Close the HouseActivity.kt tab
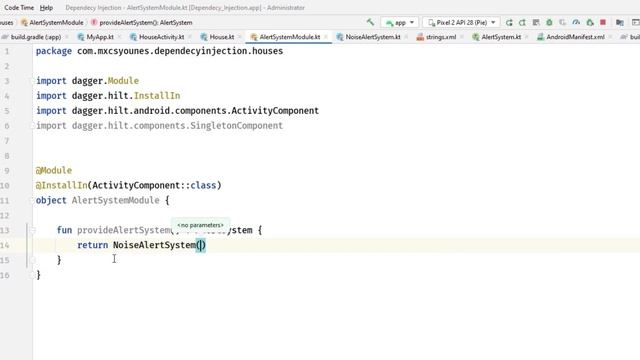 pos(190,37)
